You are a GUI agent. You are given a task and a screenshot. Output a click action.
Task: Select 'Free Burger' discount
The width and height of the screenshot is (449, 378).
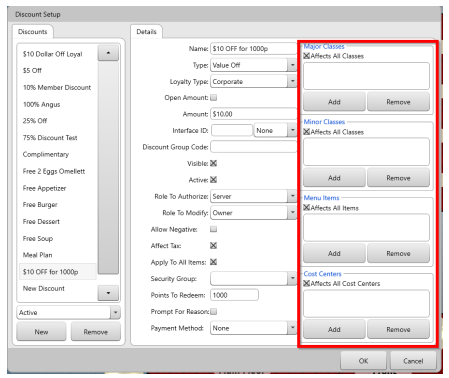[57, 205]
